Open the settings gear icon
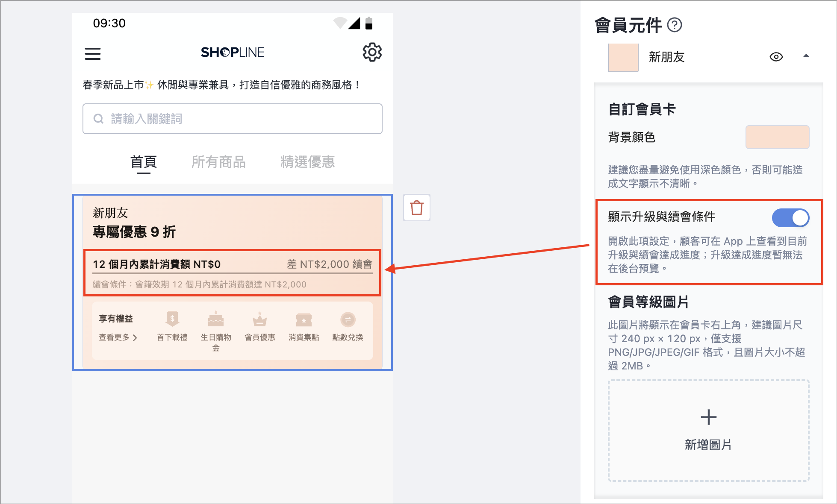 point(372,52)
